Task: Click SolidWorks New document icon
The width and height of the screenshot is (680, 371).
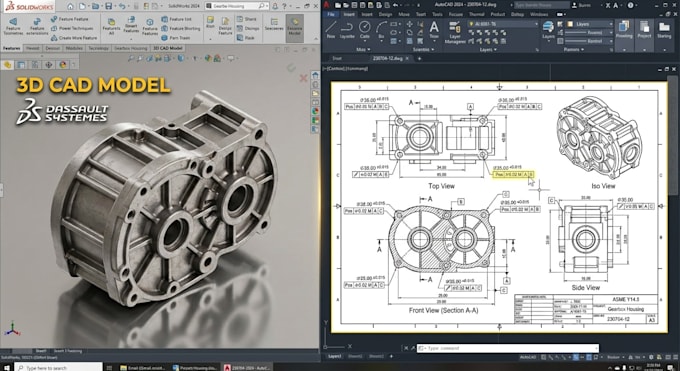Action: point(82,6)
